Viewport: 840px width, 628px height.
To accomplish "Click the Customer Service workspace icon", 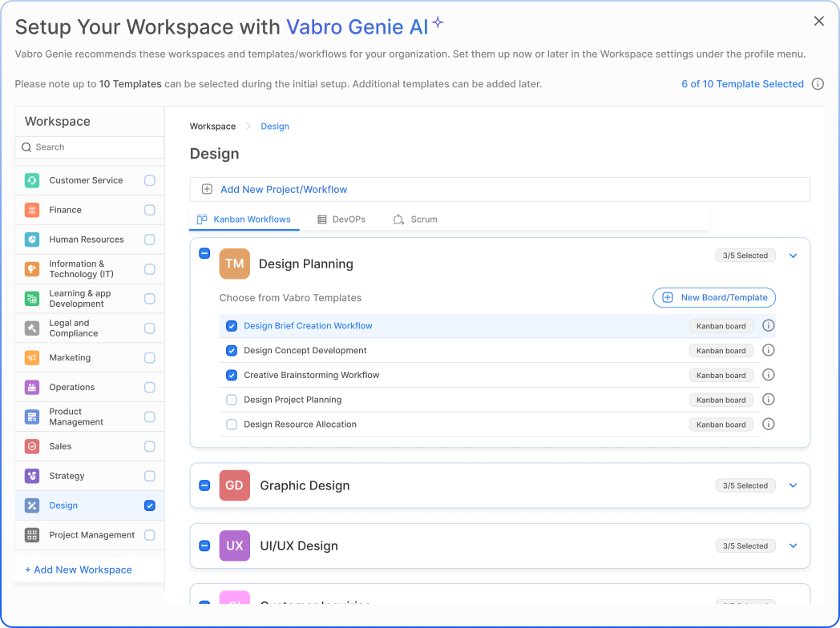I will point(32,180).
